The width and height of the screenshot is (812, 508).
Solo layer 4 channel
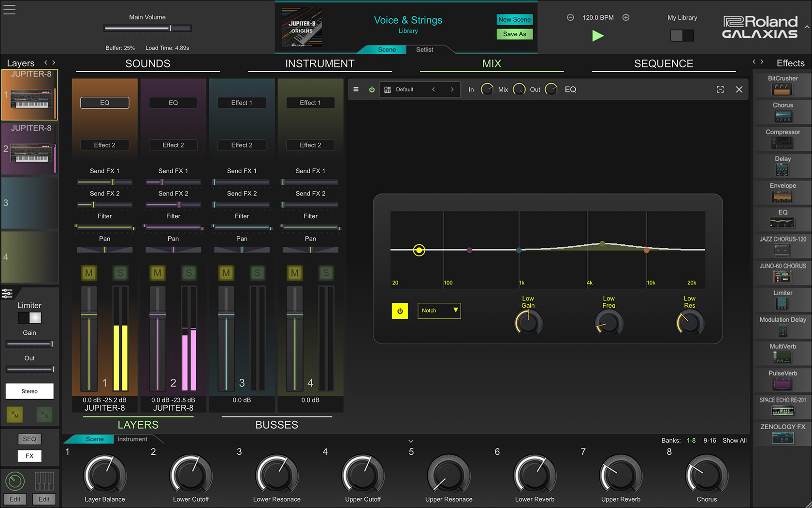tap(326, 273)
